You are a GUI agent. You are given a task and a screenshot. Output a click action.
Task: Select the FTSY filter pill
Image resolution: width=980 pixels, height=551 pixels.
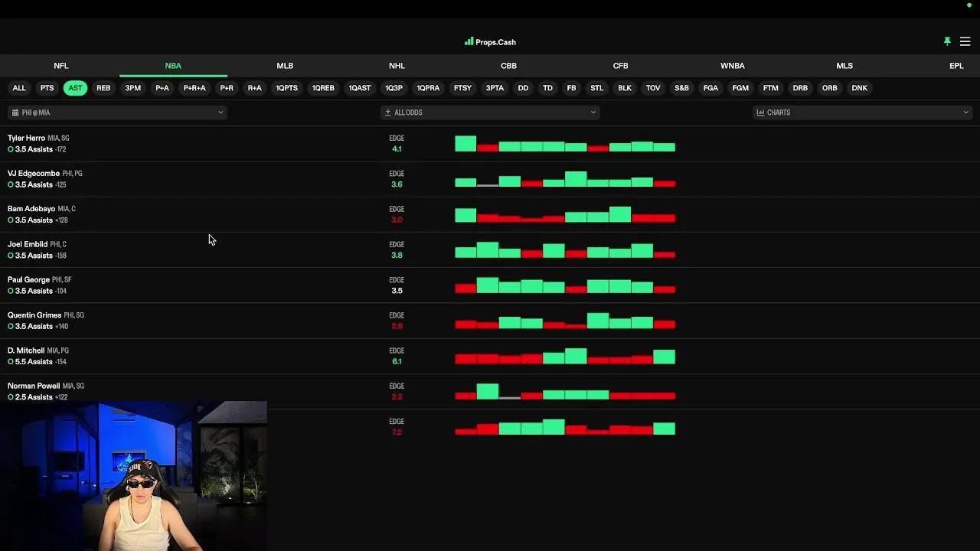tap(462, 88)
